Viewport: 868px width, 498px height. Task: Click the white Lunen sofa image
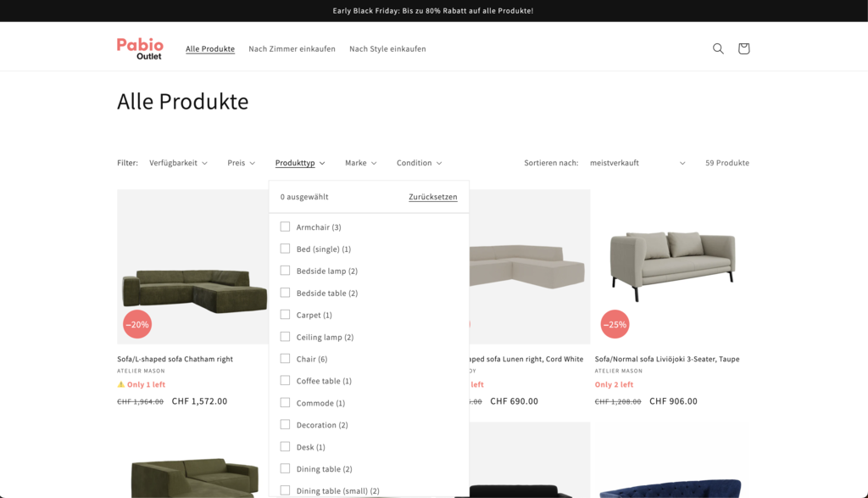coord(529,266)
